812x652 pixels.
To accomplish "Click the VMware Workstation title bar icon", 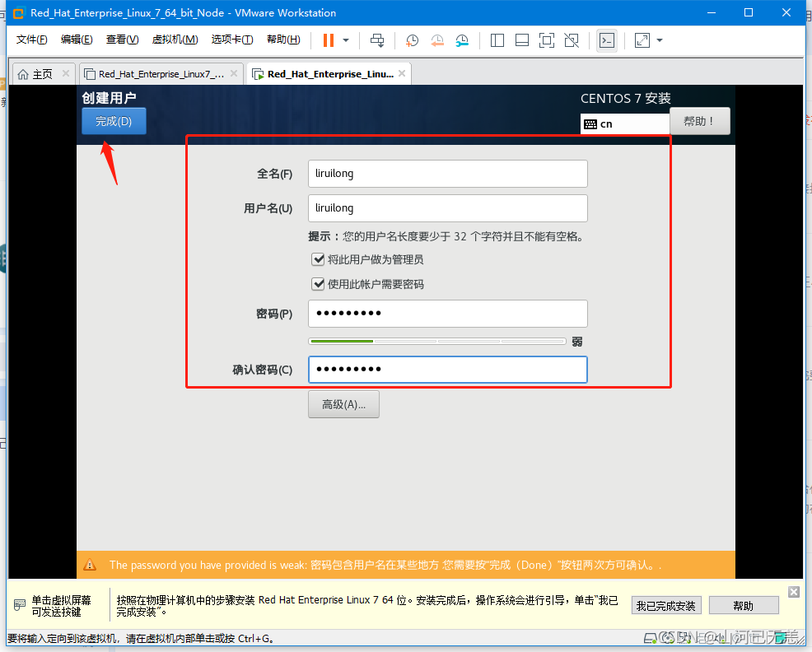I will 19,13.
